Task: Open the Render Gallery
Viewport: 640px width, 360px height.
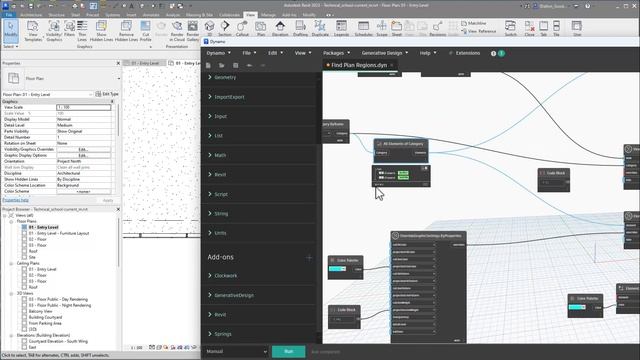Action: (x=193, y=30)
